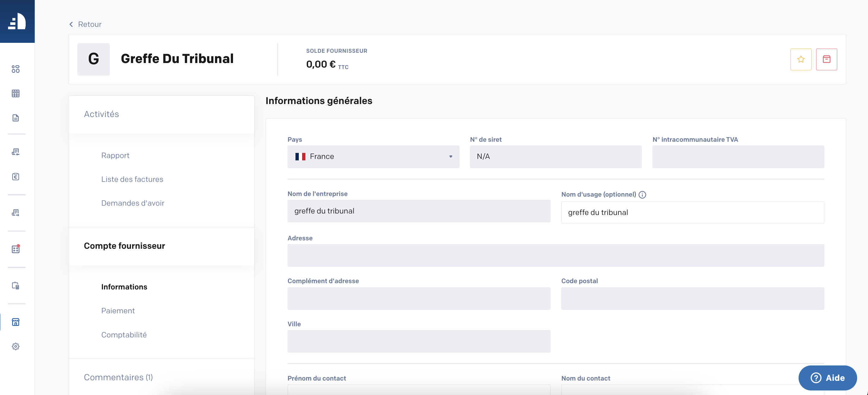Click the Ville input field
This screenshot has height=395, width=868.
(419, 341)
